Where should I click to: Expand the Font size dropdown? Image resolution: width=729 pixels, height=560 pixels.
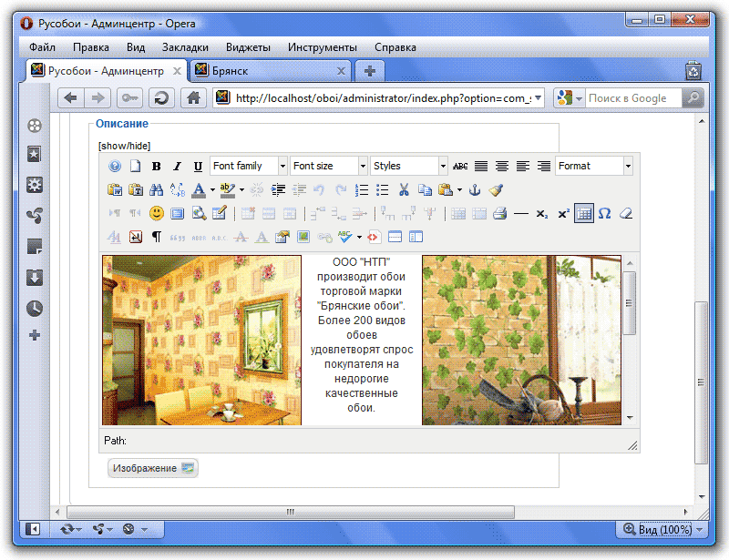tap(328, 167)
